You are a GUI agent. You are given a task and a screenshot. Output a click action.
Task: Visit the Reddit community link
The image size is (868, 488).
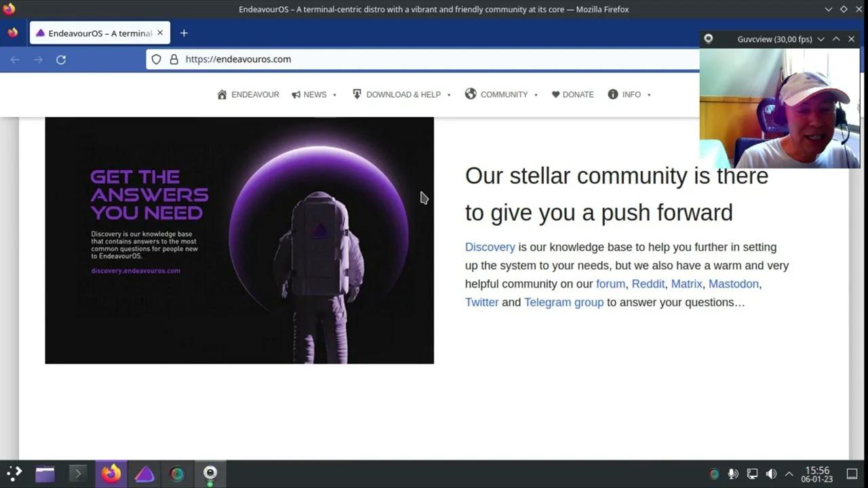pyautogui.click(x=648, y=284)
